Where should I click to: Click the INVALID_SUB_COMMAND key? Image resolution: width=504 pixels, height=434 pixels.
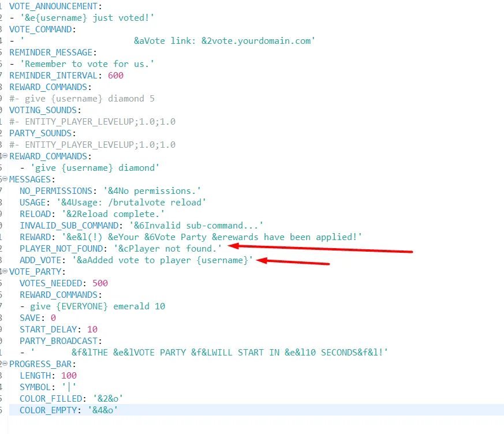(69, 226)
